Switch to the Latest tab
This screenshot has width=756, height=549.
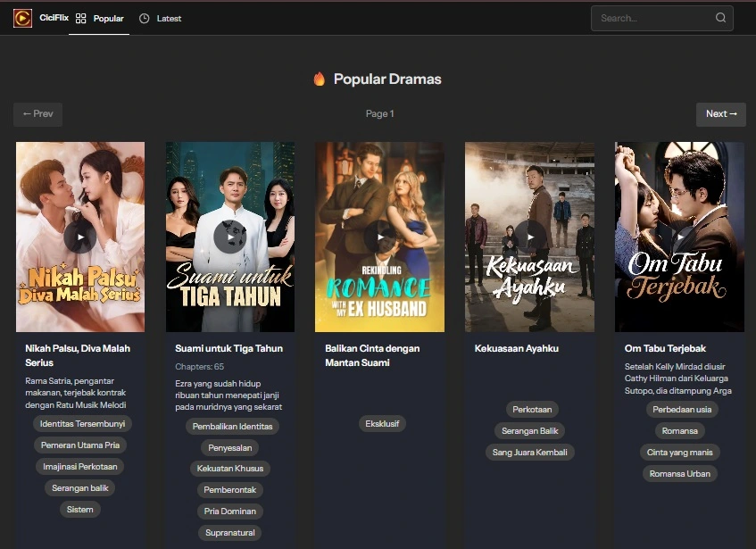pyautogui.click(x=168, y=18)
